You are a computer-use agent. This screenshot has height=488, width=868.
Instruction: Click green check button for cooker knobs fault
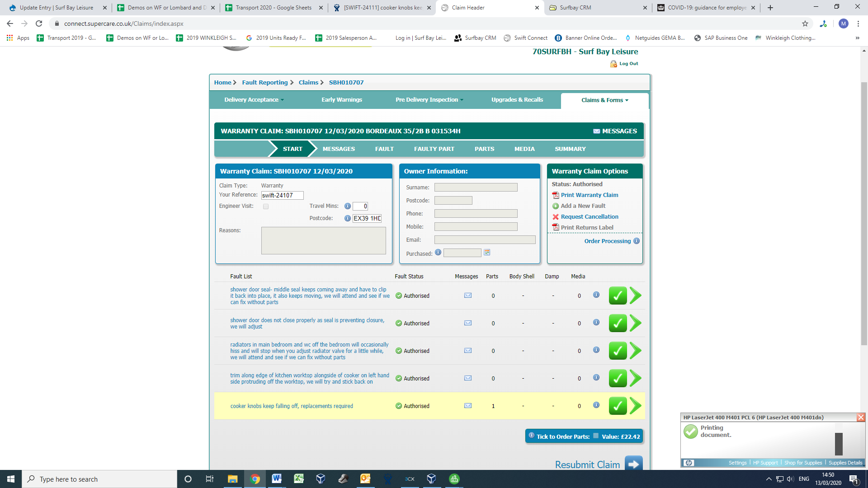pos(618,406)
